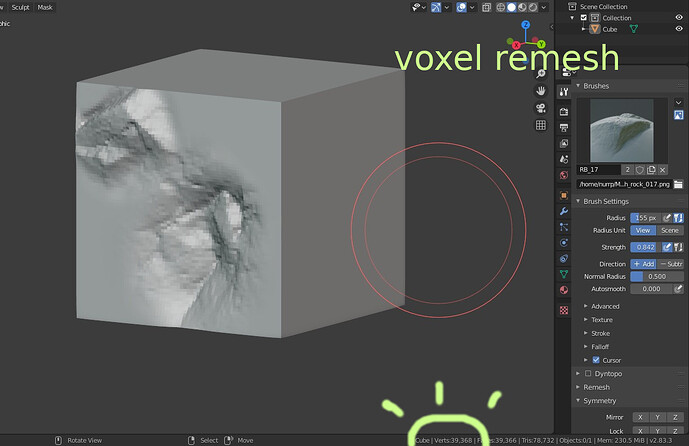Image resolution: width=689 pixels, height=446 pixels.
Task: Open the Material properties tab
Action: 564,290
